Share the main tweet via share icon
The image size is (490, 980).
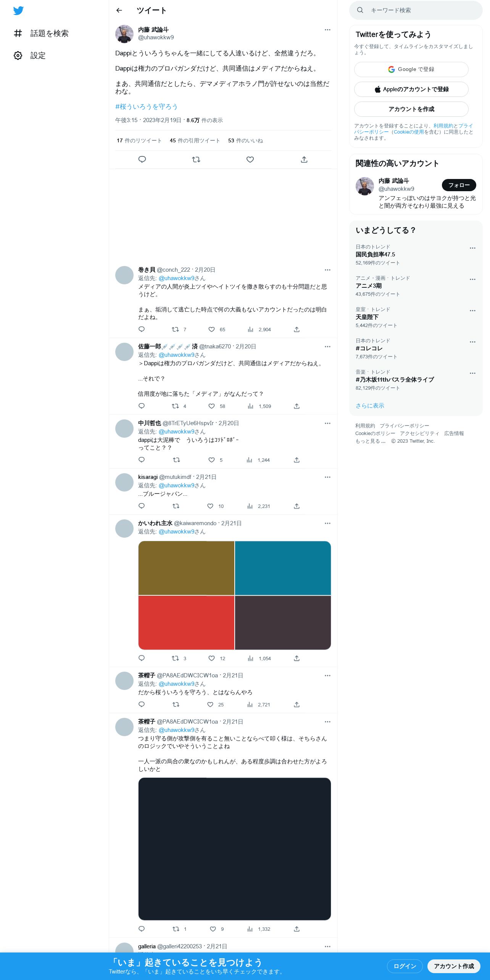pos(304,160)
